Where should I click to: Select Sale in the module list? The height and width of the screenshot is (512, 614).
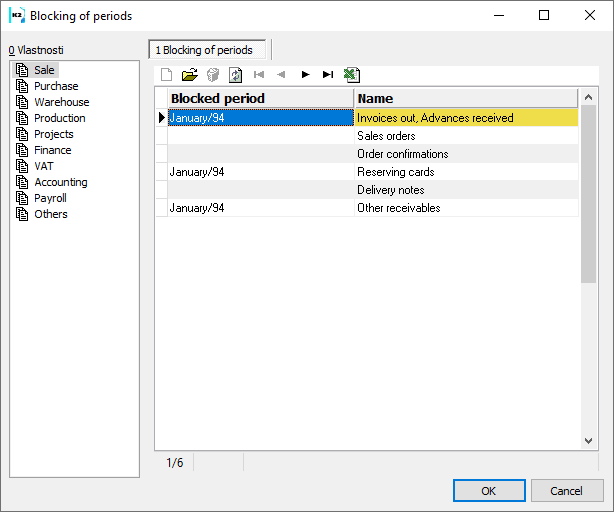click(44, 70)
